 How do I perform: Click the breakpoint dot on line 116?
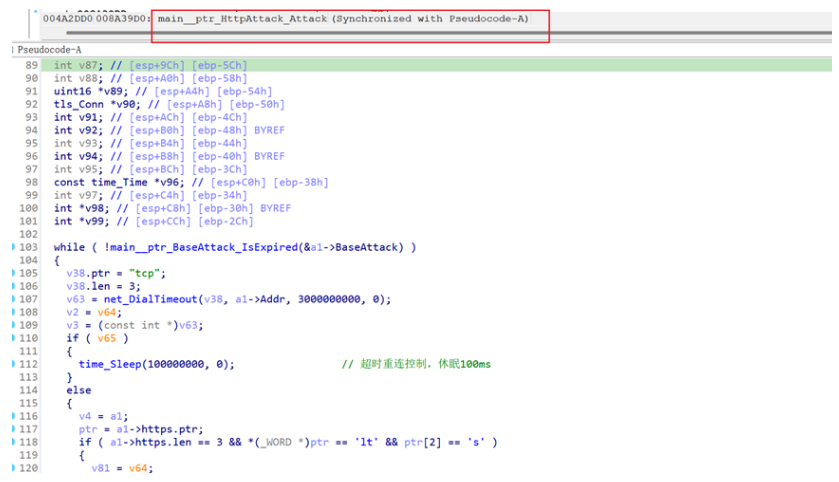(x=13, y=416)
